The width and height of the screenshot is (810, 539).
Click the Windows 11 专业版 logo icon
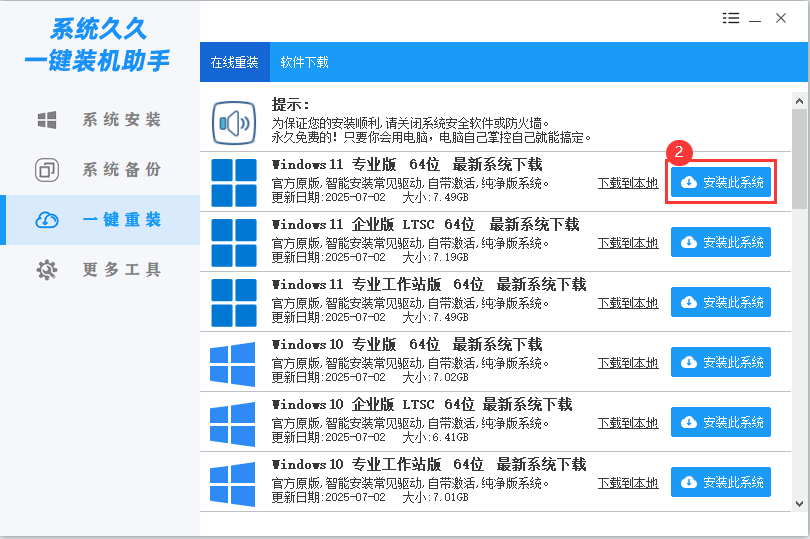(233, 183)
